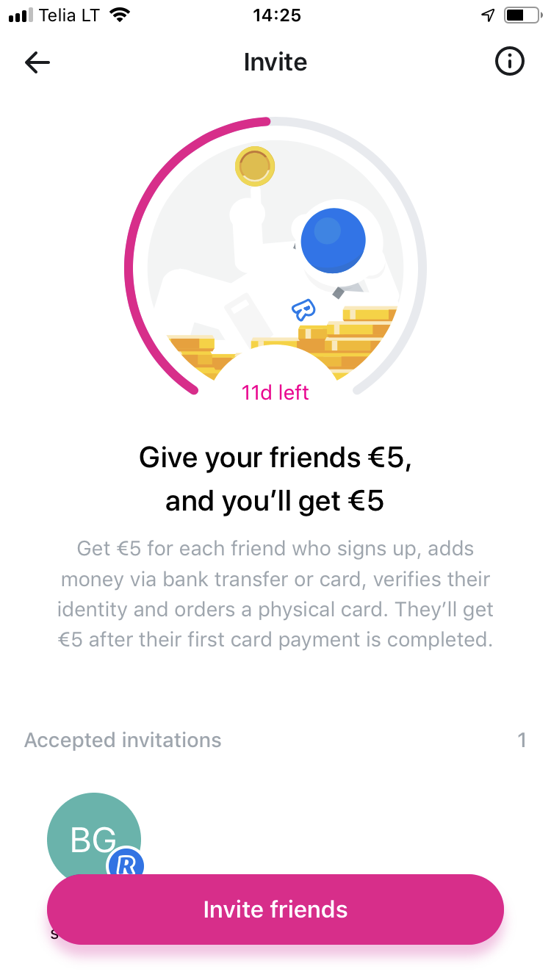Click the accepted invitations count 1

click(522, 740)
